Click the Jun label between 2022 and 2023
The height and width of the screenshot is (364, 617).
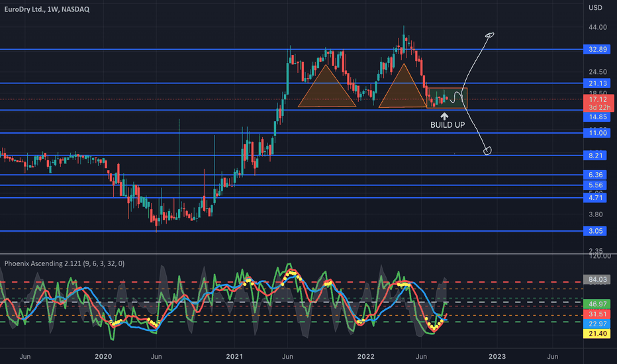[422, 357]
